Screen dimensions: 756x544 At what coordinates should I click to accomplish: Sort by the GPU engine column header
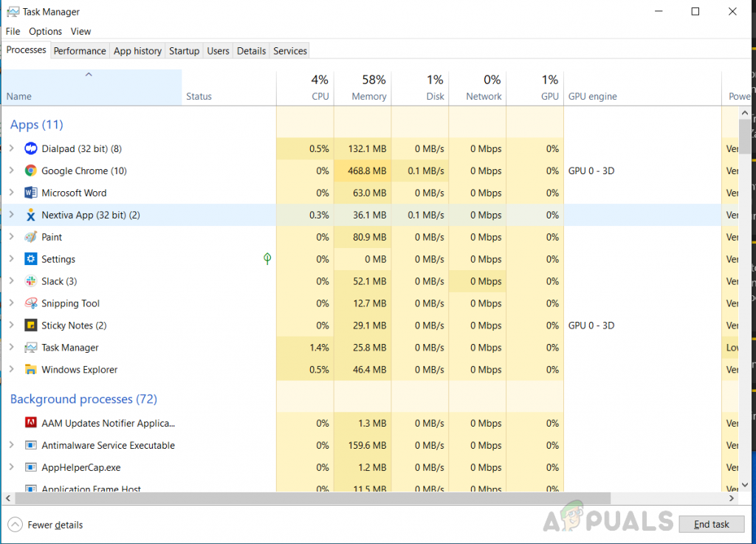[643, 88]
